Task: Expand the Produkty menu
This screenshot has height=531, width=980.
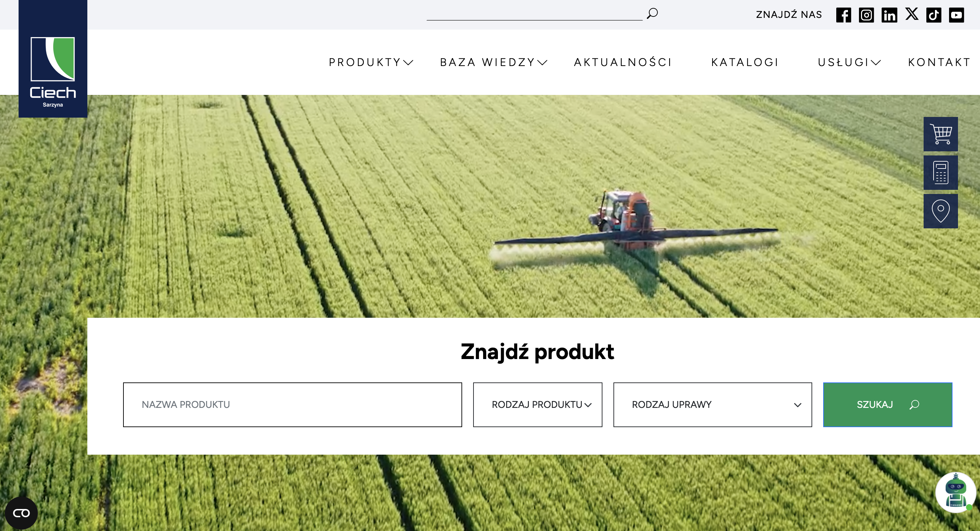Action: click(x=371, y=62)
